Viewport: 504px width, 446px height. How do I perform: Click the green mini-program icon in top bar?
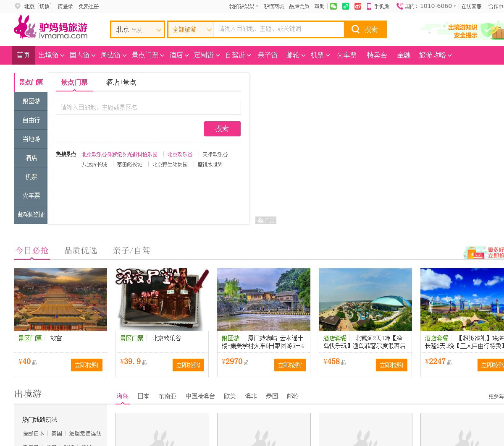click(346, 6)
